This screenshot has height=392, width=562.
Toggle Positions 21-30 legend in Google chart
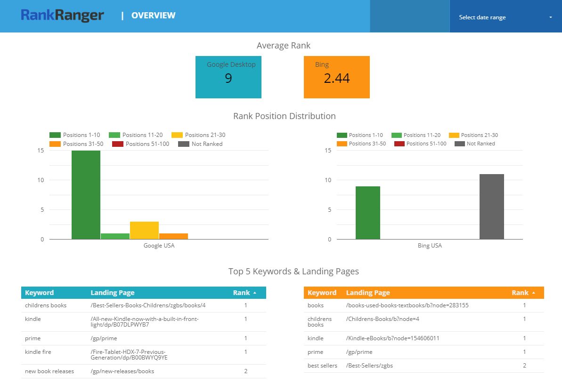[199, 135]
